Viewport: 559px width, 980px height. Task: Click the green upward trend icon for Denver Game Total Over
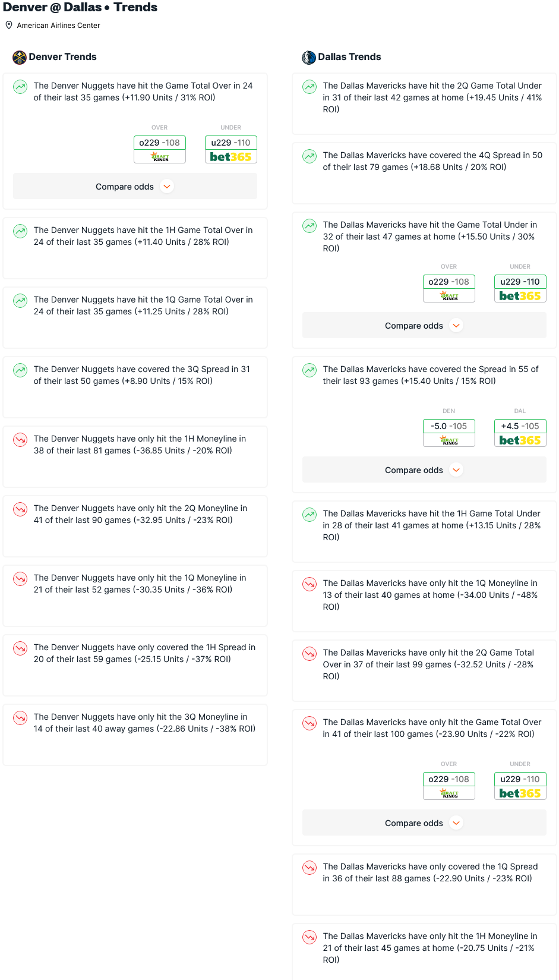[x=20, y=87]
